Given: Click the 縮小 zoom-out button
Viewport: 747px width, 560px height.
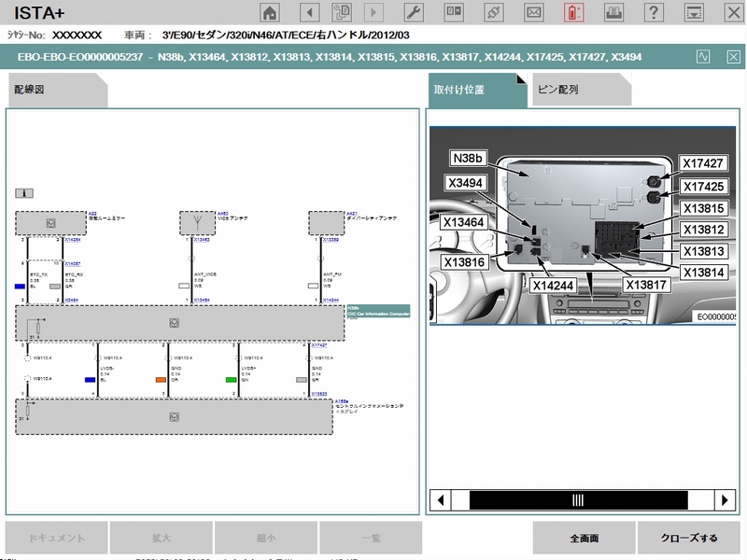Looking at the screenshot, I should click(266, 539).
